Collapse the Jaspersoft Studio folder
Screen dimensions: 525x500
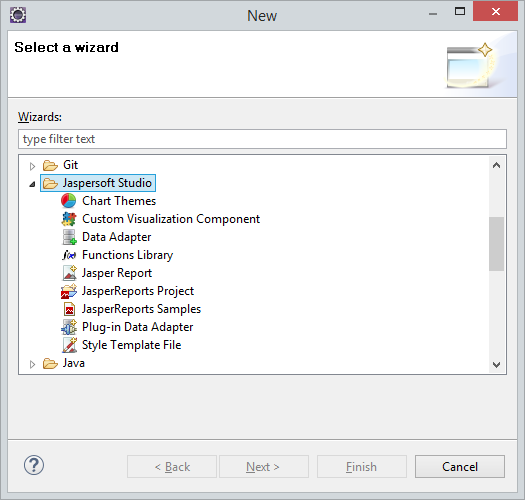click(32, 184)
